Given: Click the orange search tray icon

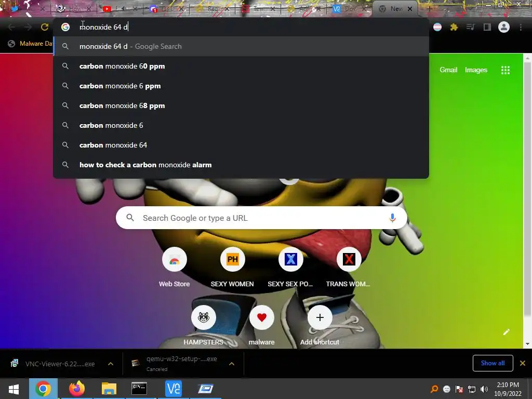Looking at the screenshot, I should click(x=434, y=389).
